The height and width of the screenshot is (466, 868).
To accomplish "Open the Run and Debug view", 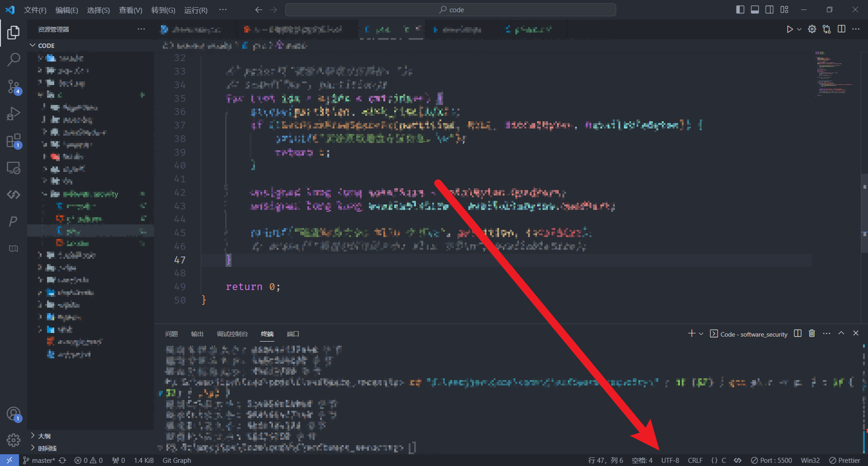I will pyautogui.click(x=14, y=114).
